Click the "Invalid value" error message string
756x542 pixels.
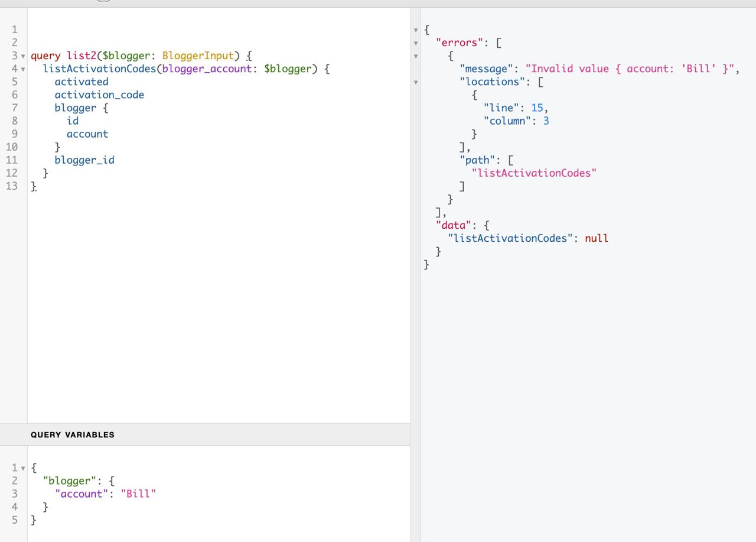point(630,69)
